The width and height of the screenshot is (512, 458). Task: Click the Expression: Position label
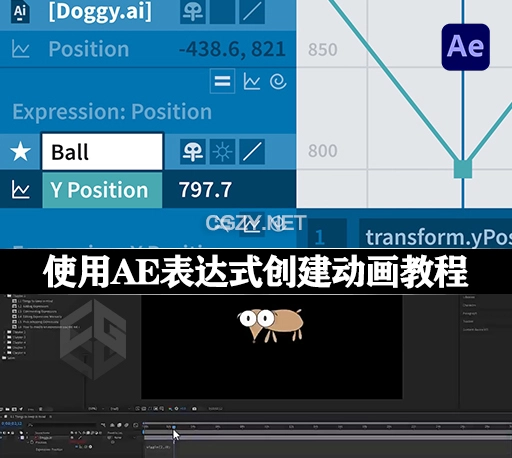click(x=112, y=112)
